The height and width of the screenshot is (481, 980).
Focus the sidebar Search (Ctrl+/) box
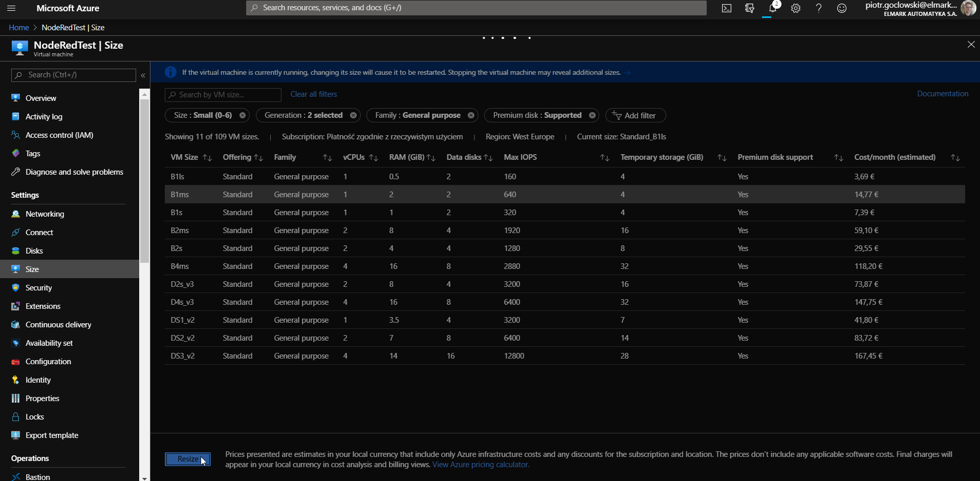coord(74,75)
